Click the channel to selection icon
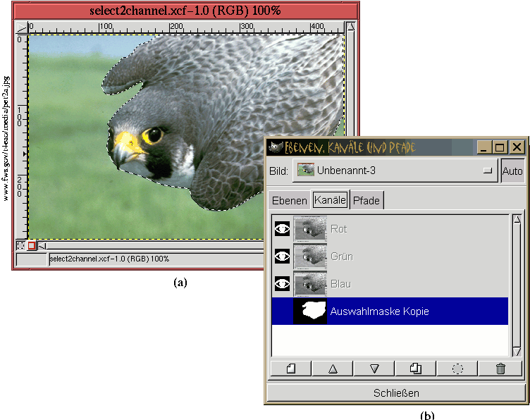This screenshot has height=420, width=530. click(457, 369)
